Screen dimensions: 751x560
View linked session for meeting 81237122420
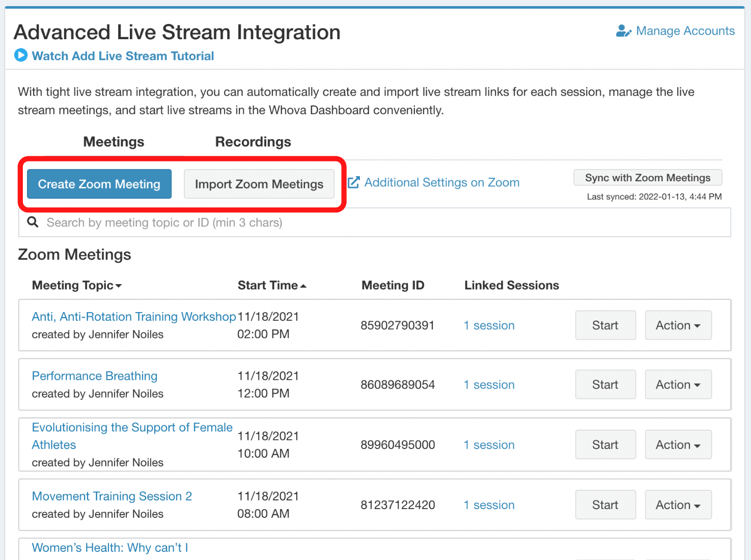(x=489, y=505)
